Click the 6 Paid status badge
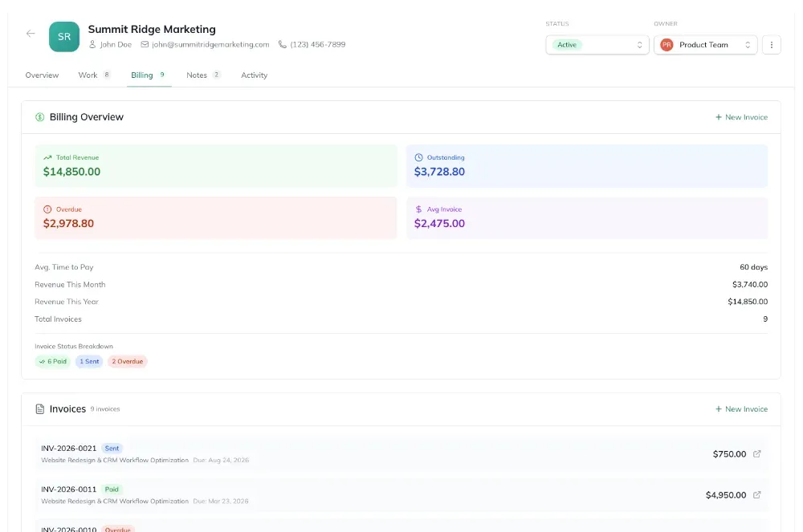 click(x=53, y=361)
